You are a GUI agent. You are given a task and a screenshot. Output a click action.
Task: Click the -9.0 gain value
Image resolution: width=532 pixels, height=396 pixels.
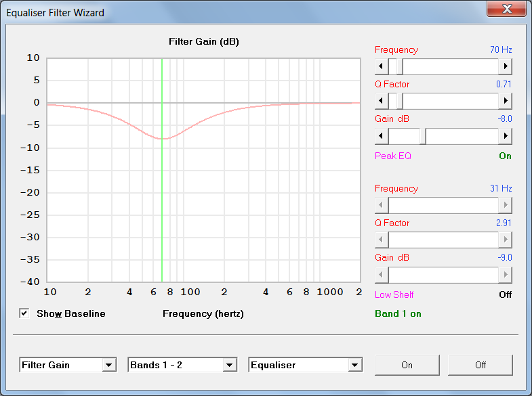[504, 258]
